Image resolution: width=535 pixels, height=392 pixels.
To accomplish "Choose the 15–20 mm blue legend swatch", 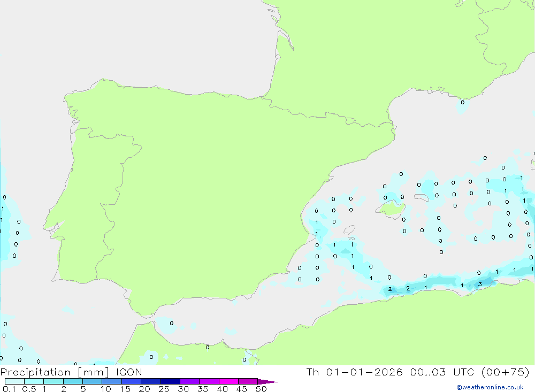I will tap(132, 381).
